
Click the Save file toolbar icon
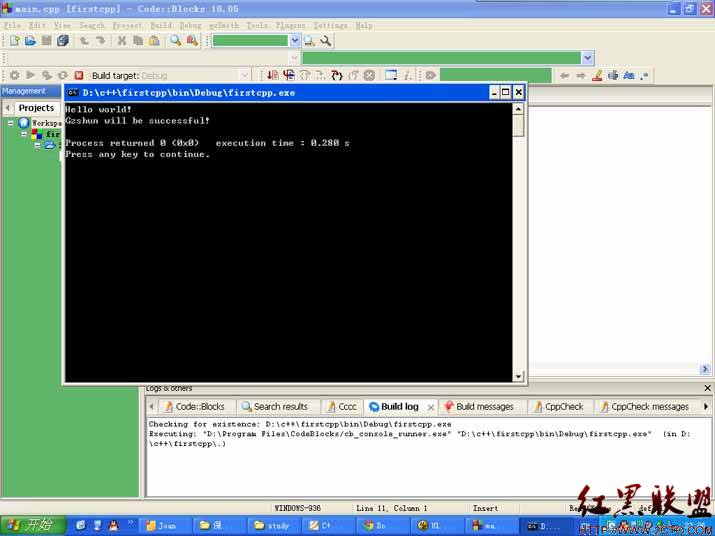47,41
